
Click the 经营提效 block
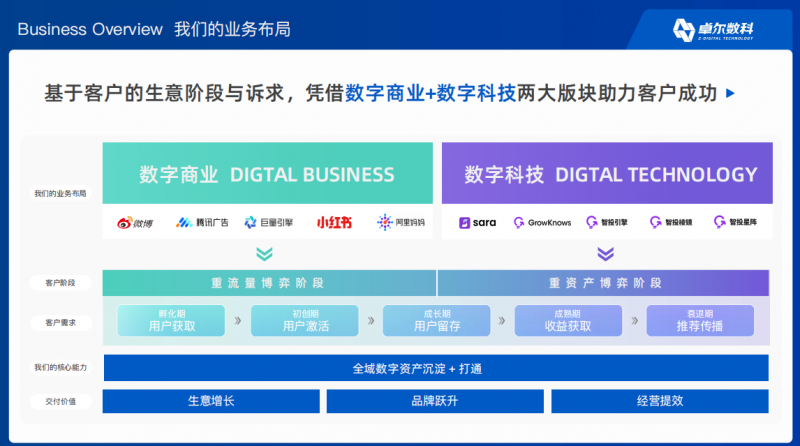pos(660,401)
